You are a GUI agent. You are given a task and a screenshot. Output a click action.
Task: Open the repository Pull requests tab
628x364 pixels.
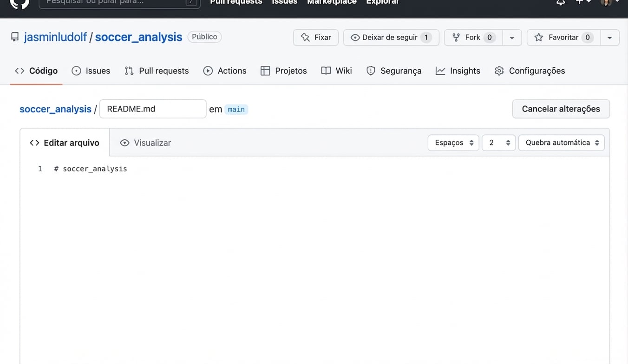(x=157, y=71)
